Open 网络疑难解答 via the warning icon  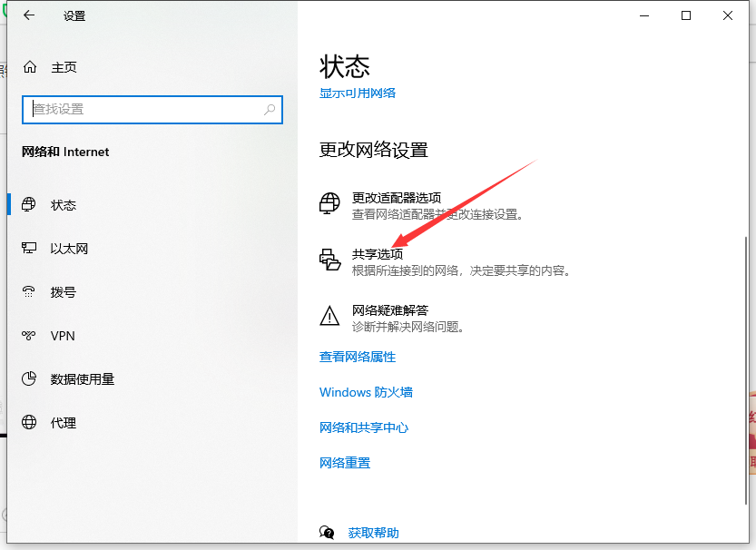pos(329,317)
